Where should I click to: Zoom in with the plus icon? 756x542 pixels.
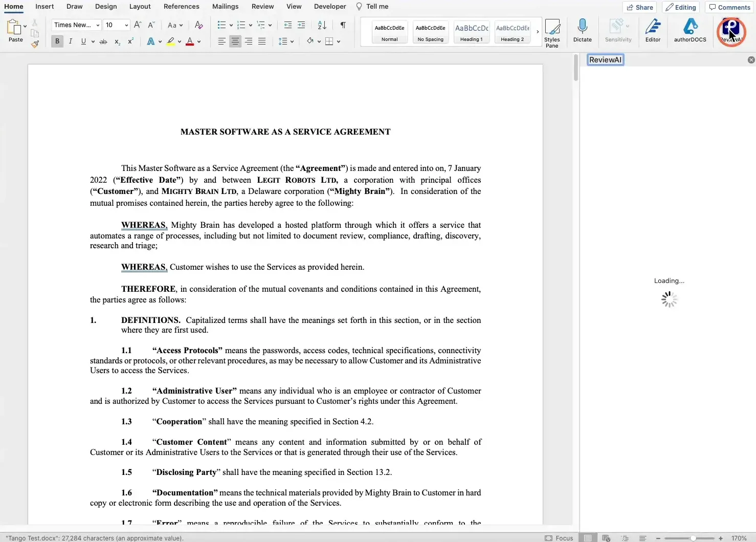[x=721, y=538]
